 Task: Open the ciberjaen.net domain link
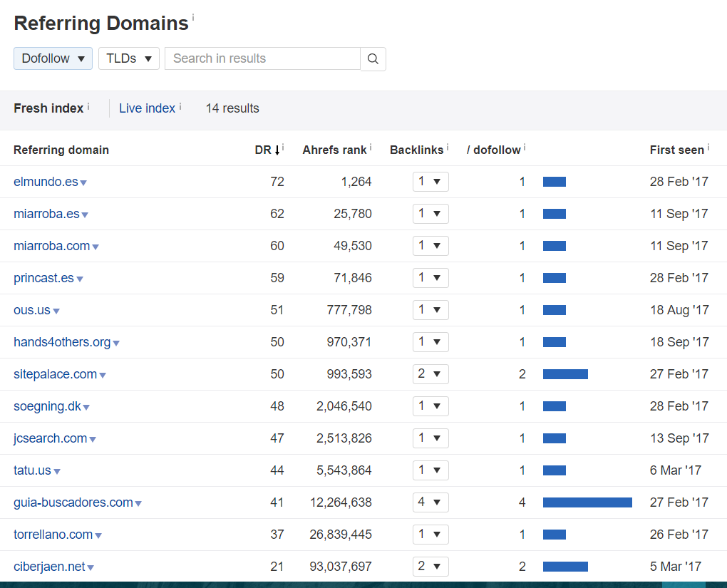[x=49, y=566]
